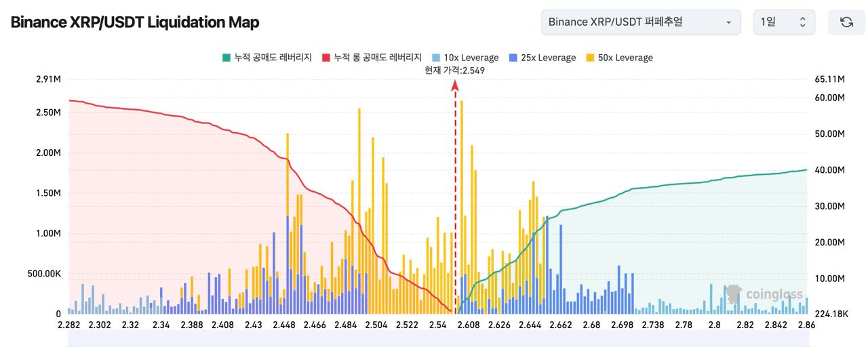
Task: Hide the 25x Leverage series via legend
Action: (547, 58)
